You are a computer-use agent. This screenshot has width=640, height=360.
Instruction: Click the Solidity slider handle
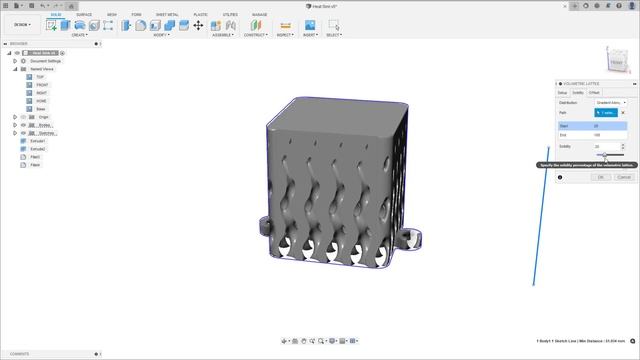tap(604, 155)
